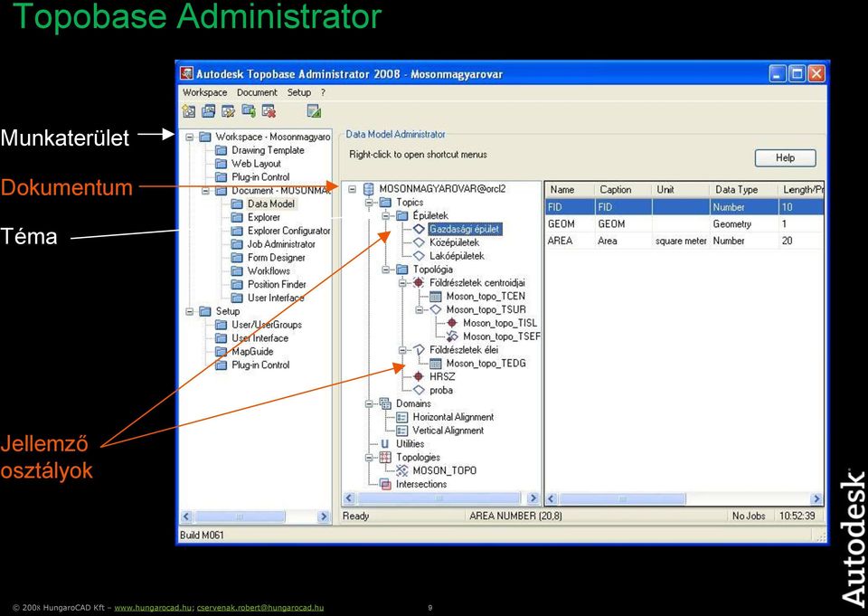Click the cservenak.robert@hungarocad.hu email link

(260, 608)
